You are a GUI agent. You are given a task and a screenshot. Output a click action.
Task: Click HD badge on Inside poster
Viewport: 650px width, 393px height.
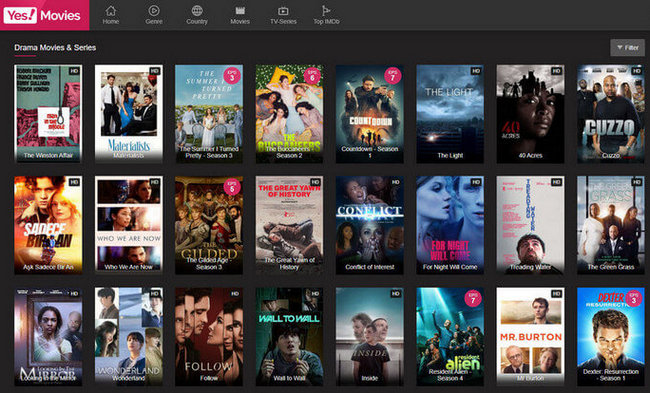[396, 294]
